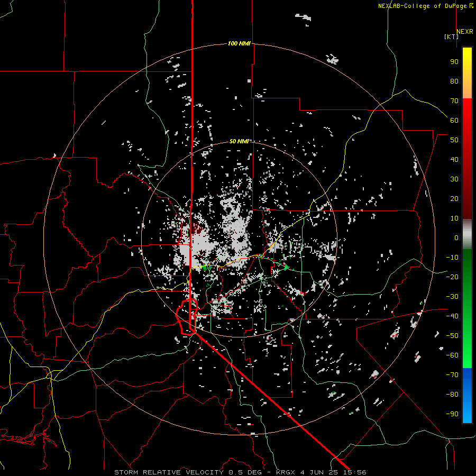
Task: Click the 90 value on velocity scale
Action: pyautogui.click(x=454, y=62)
